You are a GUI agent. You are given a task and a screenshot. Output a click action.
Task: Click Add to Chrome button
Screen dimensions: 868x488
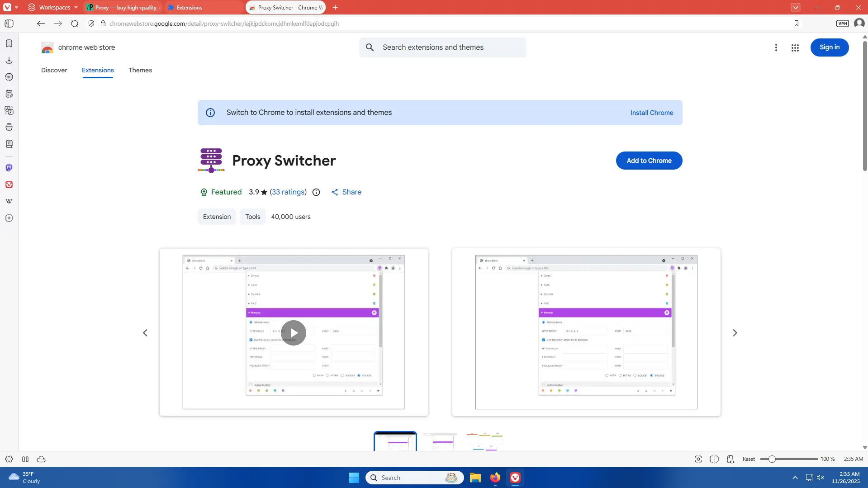click(649, 161)
